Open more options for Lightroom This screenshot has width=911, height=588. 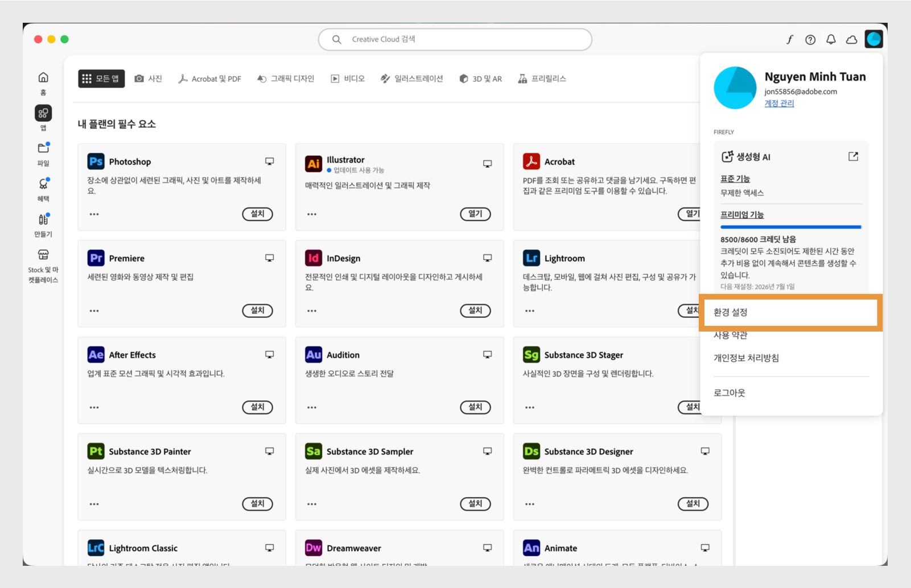(x=530, y=311)
